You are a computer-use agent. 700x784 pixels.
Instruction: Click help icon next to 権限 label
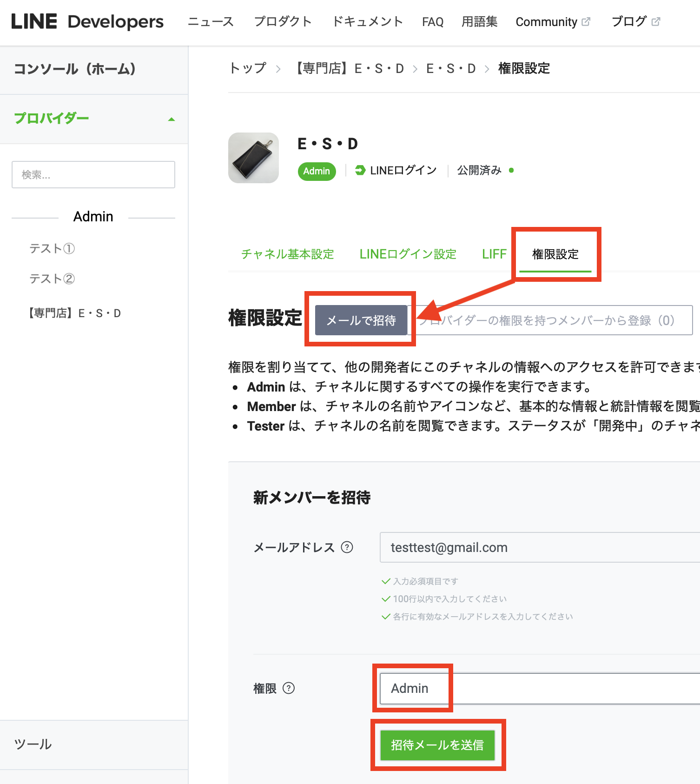[289, 688]
